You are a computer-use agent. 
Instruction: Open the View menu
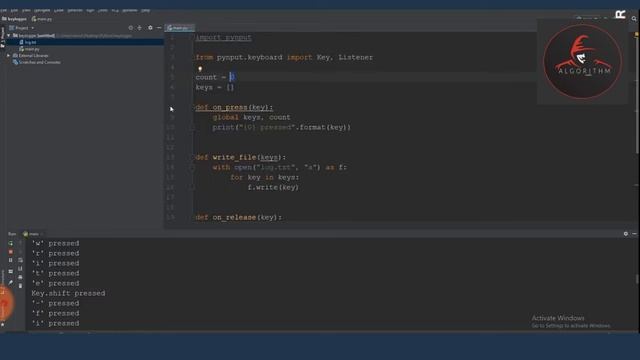(26, 10)
